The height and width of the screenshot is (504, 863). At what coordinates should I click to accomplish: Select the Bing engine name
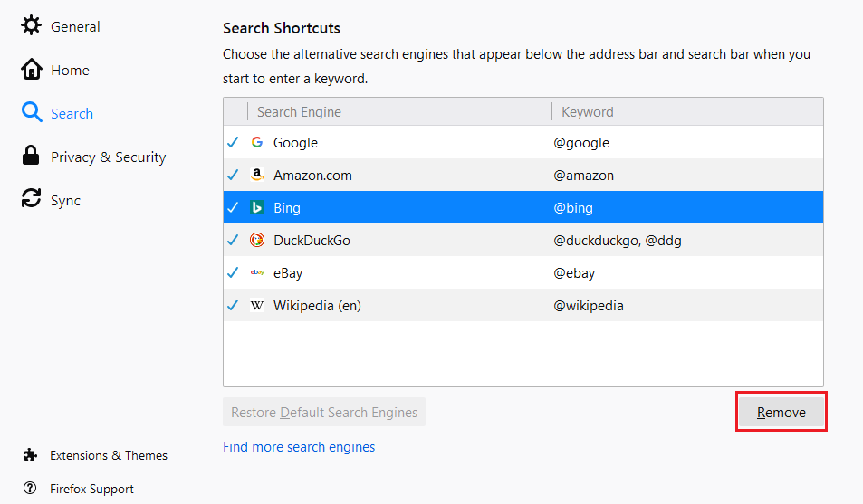click(x=287, y=208)
